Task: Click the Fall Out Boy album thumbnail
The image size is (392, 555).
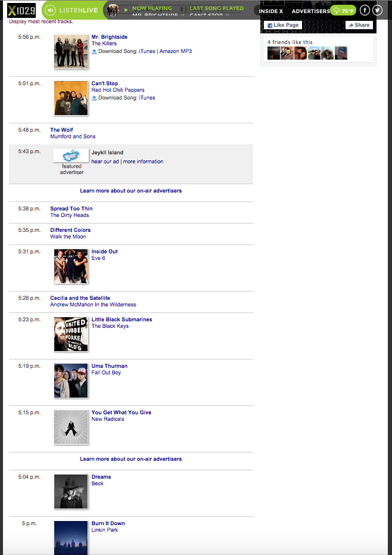Action: (x=71, y=380)
